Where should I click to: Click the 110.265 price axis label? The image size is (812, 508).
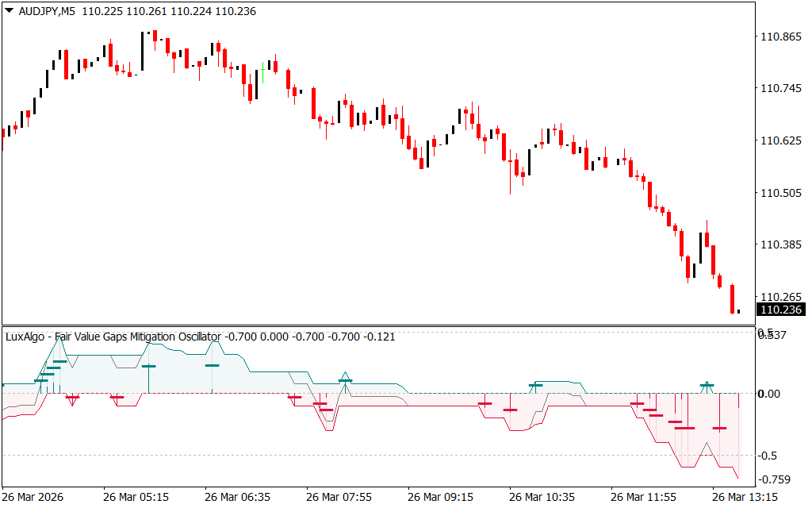click(x=781, y=297)
